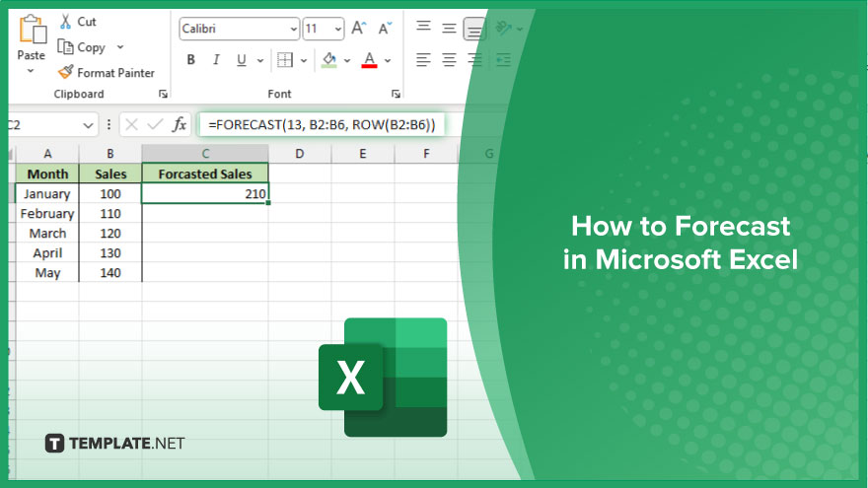Select the cell containing 130

click(x=110, y=252)
